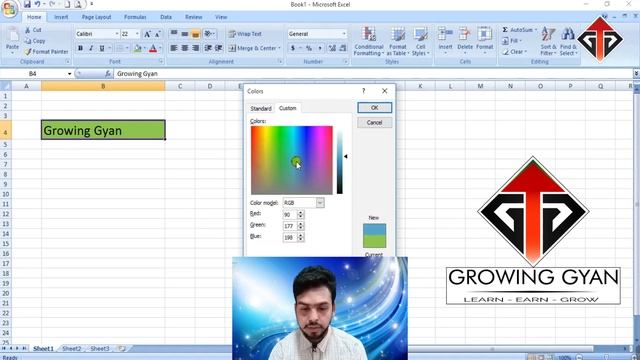The image size is (640, 360).
Task: Toggle bold formatting
Action: click(80, 48)
